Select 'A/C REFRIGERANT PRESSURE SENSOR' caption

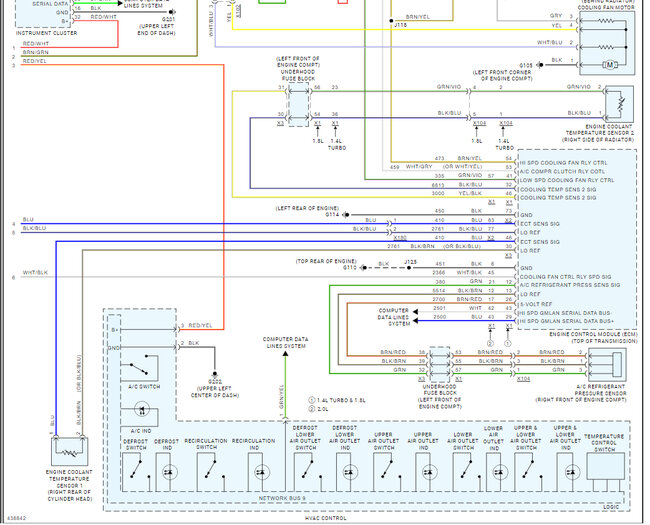(601, 390)
